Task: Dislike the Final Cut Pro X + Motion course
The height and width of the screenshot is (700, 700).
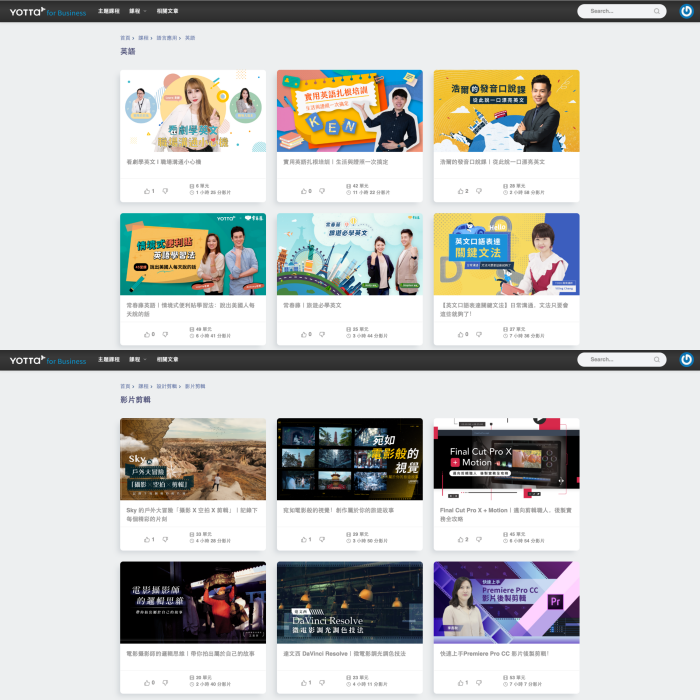Action: click(477, 540)
